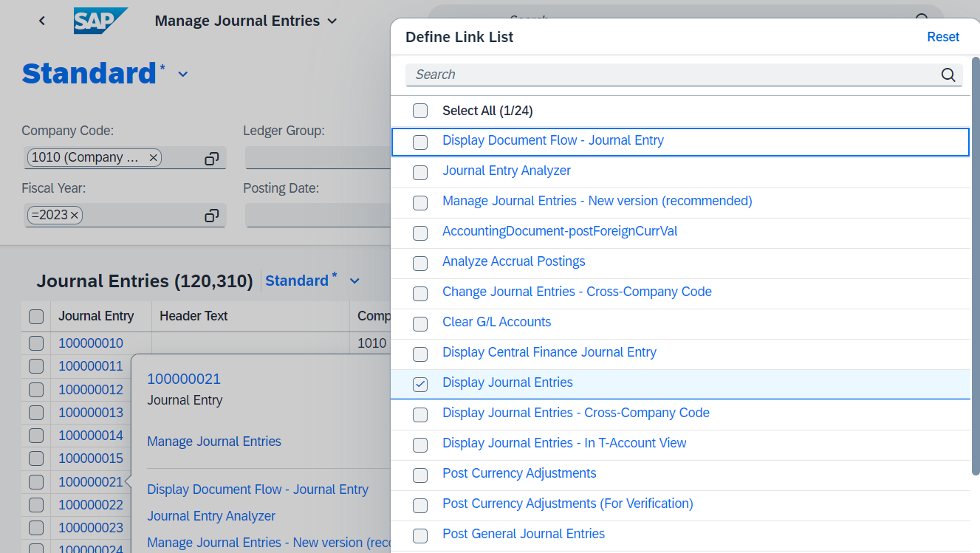The height and width of the screenshot is (553, 980).
Task: Open value help for Company Code field
Action: coord(212,158)
